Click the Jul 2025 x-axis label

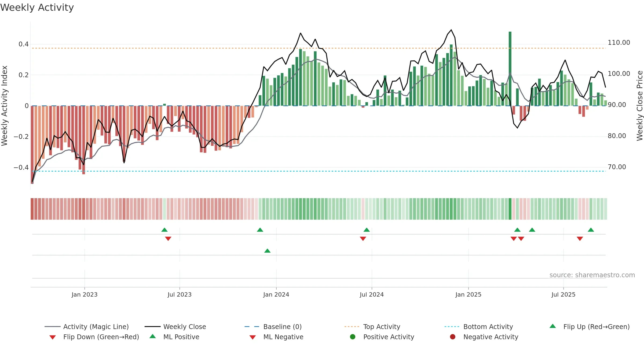tap(563, 294)
